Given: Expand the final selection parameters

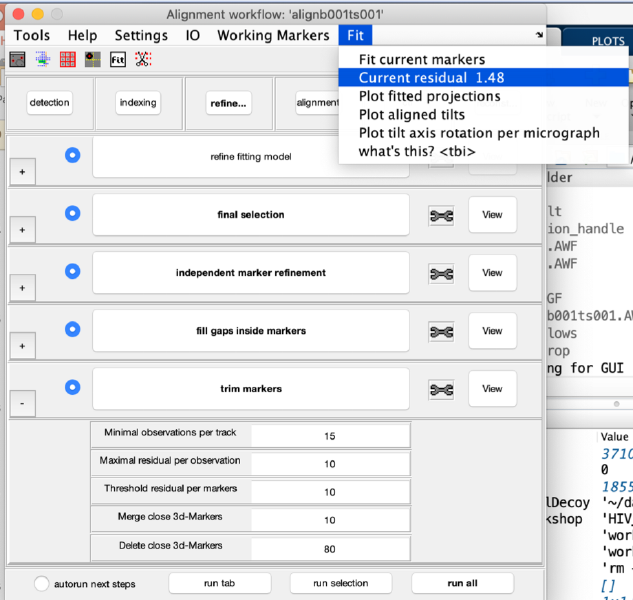Looking at the screenshot, I should [23, 230].
